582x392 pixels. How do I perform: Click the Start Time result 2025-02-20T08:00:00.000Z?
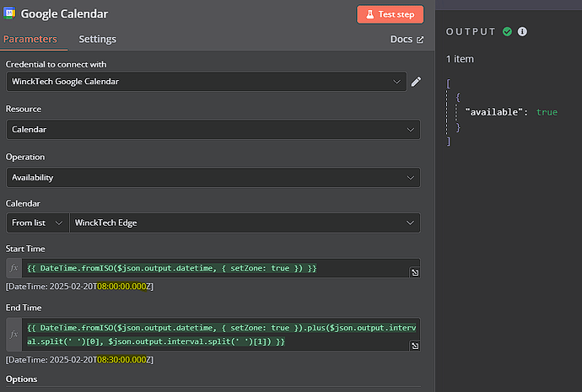[79, 287]
